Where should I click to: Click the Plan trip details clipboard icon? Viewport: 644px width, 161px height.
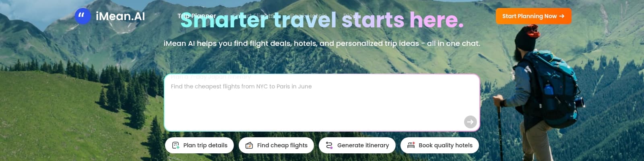[175, 145]
